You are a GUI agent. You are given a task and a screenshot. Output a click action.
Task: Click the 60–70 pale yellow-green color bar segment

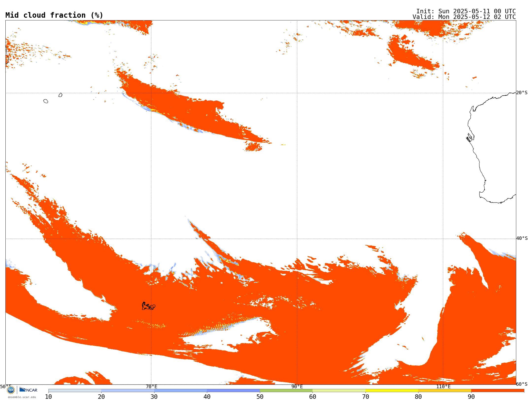click(x=339, y=391)
